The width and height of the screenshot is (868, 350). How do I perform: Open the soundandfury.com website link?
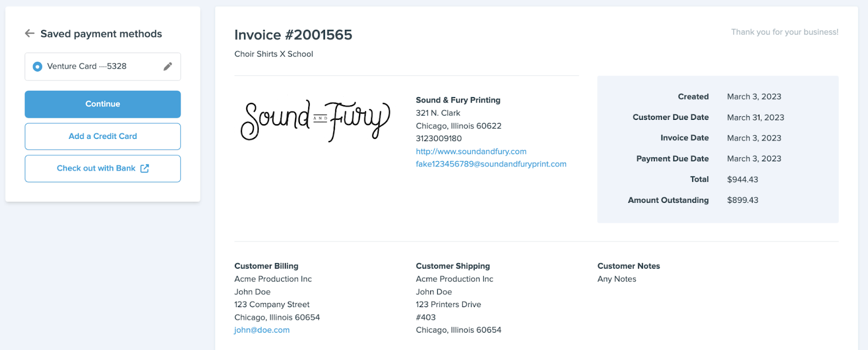pos(471,151)
